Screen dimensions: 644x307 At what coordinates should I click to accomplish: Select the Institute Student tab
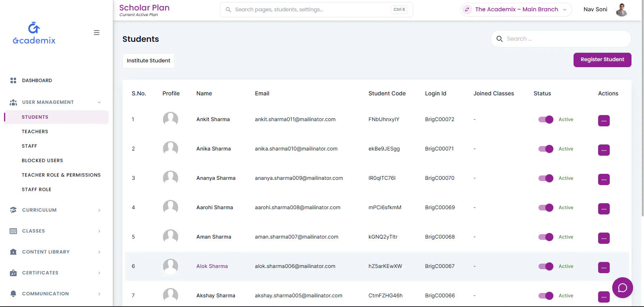pos(149,61)
